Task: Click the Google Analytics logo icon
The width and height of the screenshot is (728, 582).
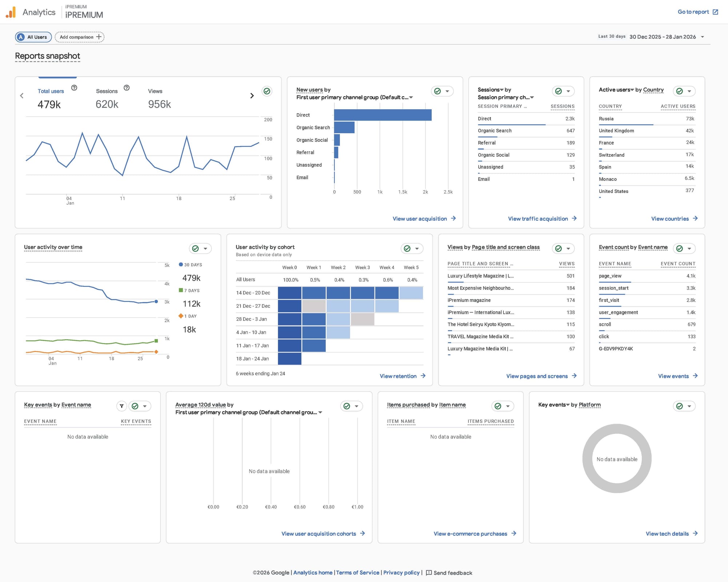Action: click(11, 12)
